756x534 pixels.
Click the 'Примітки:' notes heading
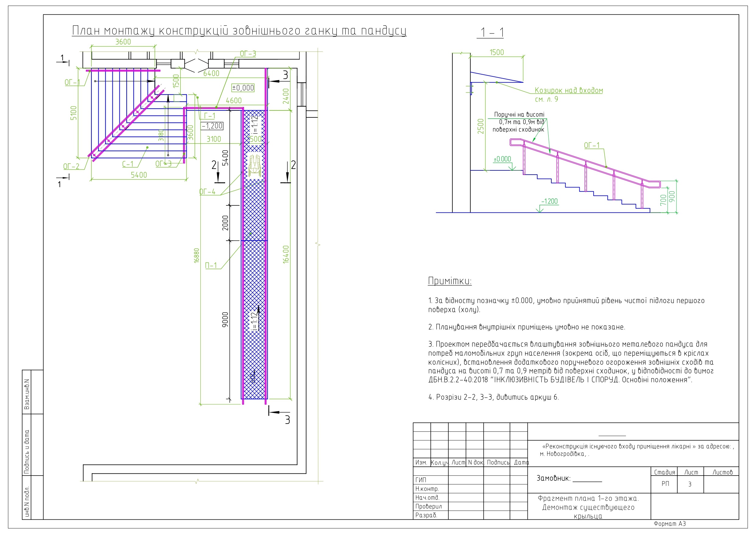coord(450,281)
